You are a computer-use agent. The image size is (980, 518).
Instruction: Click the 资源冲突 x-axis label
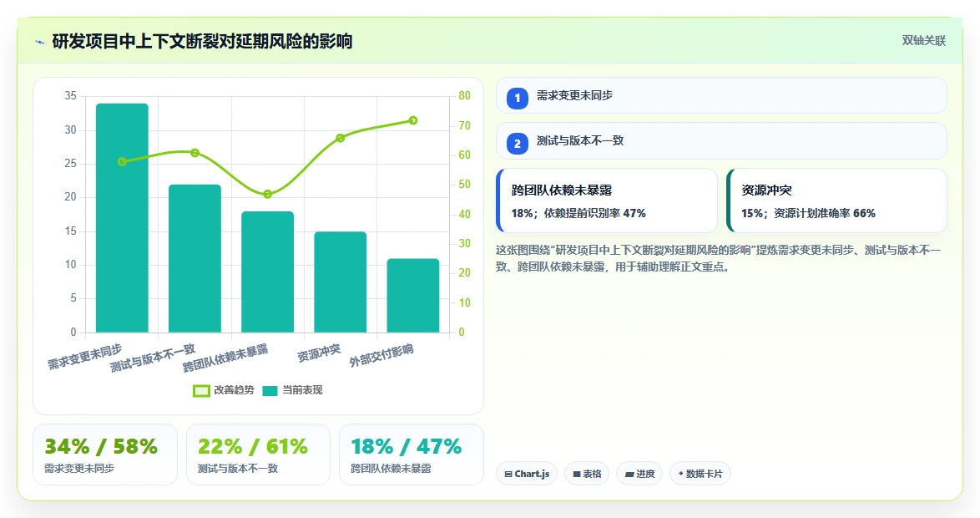tap(319, 353)
